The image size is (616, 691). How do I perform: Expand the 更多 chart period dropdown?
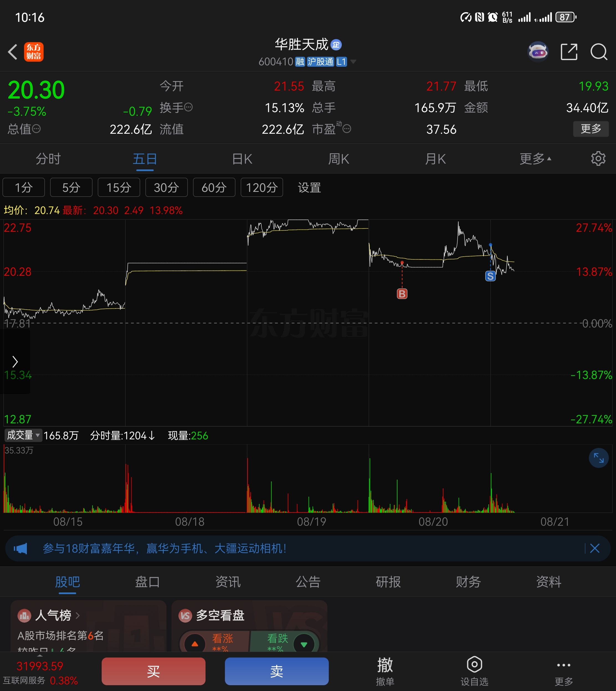click(535, 159)
